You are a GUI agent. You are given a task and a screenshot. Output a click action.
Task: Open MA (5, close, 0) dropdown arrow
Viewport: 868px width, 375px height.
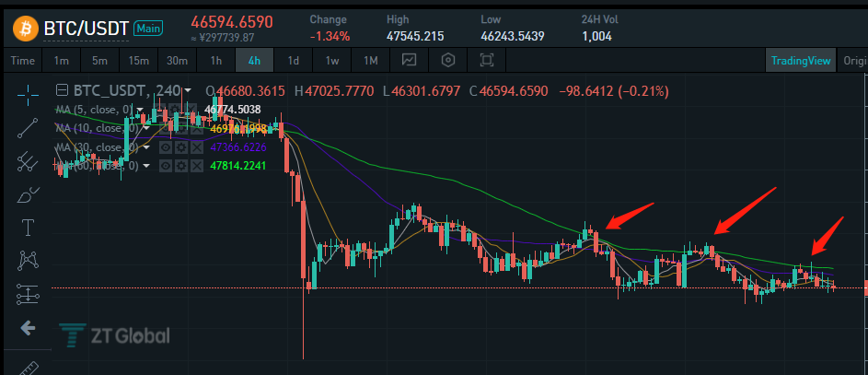point(140,110)
